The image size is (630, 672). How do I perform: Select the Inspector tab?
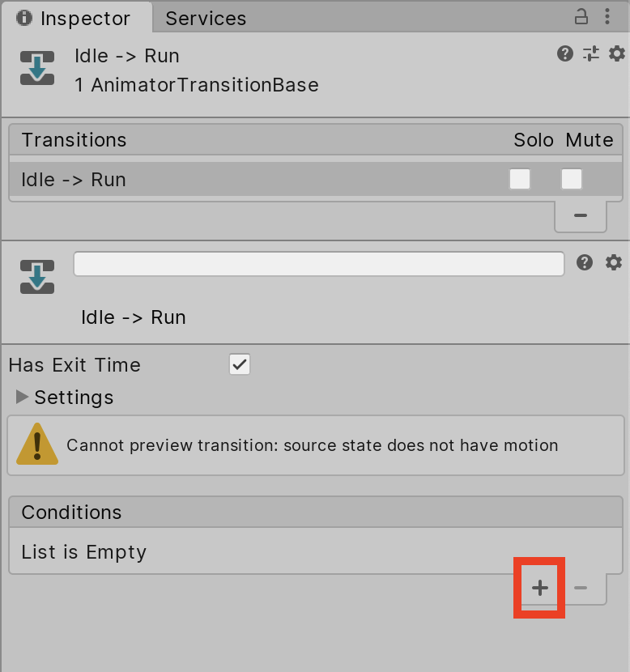pyautogui.click(x=76, y=19)
